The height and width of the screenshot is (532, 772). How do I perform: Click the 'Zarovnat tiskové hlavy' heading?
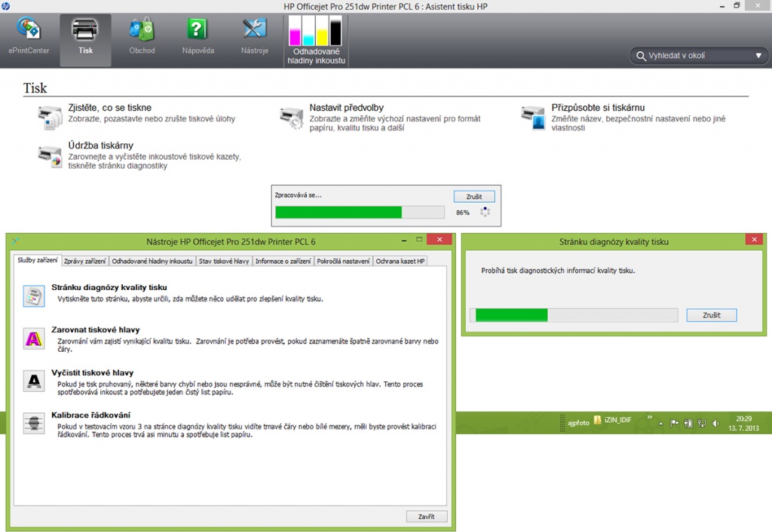click(x=96, y=330)
